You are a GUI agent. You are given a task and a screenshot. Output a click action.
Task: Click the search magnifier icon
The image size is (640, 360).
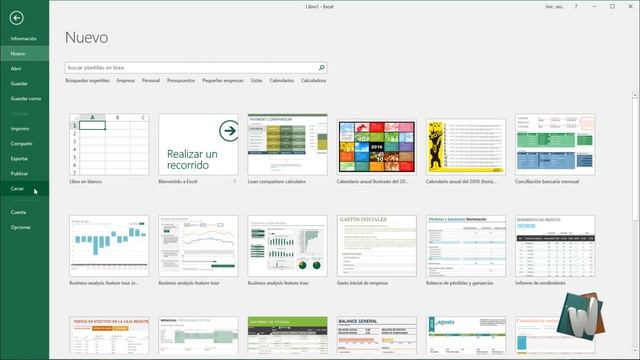(x=322, y=68)
